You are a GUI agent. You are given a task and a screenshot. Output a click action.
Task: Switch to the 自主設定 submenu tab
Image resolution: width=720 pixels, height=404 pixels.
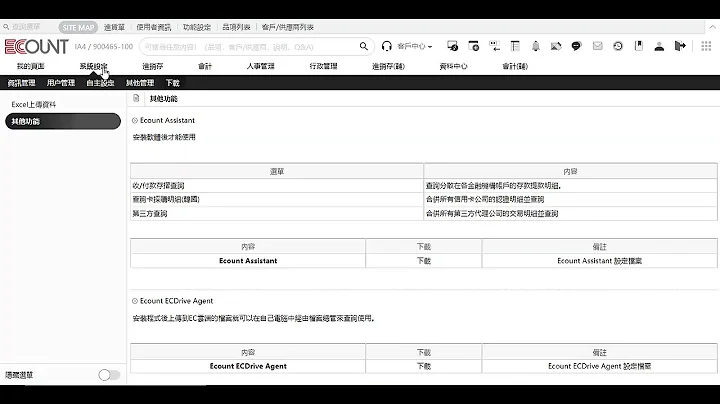(100, 83)
